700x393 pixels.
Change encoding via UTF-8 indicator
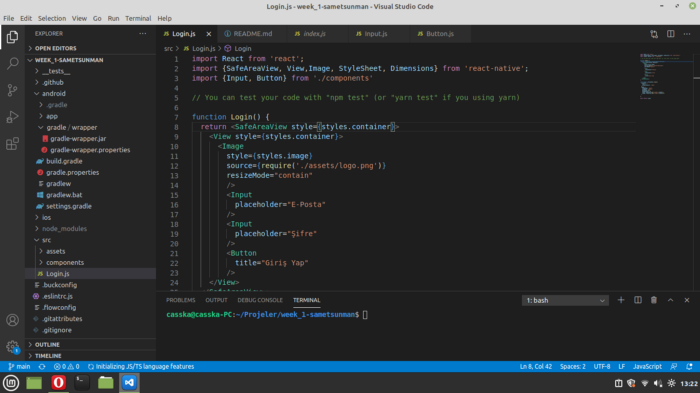(x=602, y=367)
